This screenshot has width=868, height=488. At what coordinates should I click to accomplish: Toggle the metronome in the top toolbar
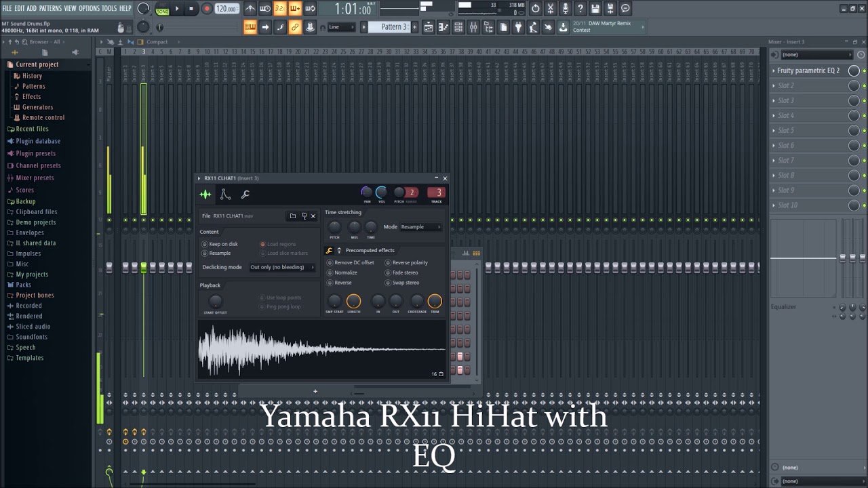[x=250, y=9]
